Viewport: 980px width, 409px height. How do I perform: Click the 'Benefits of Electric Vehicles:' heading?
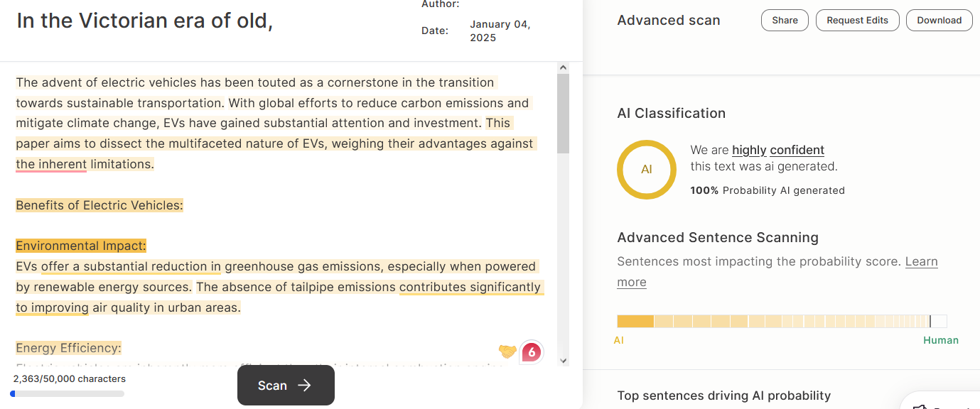click(99, 205)
